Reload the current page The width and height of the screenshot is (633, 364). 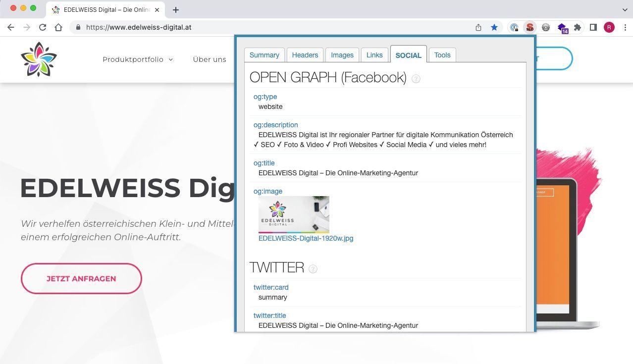(43, 28)
